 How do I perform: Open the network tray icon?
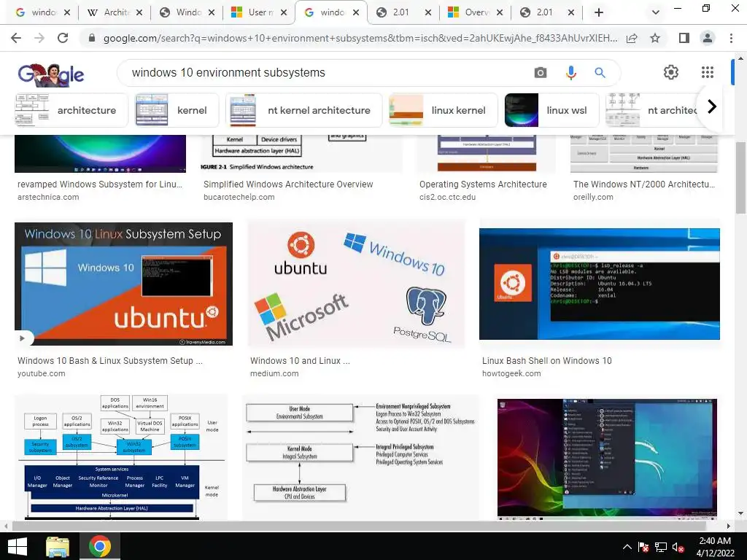coord(661,547)
